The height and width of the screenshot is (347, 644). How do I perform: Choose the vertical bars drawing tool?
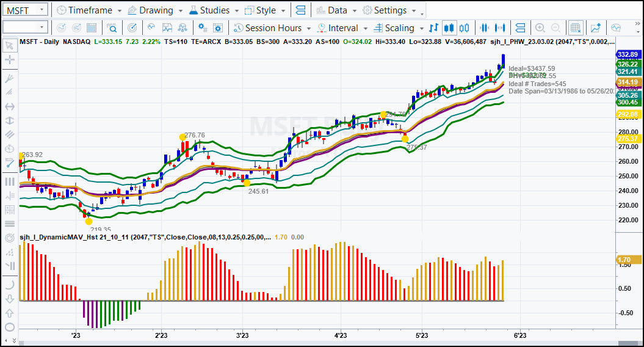9,181
